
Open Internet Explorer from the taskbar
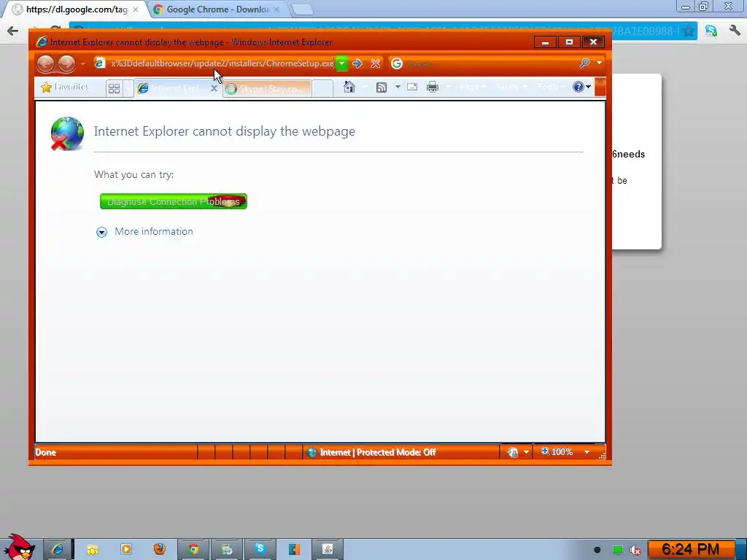coord(58,550)
